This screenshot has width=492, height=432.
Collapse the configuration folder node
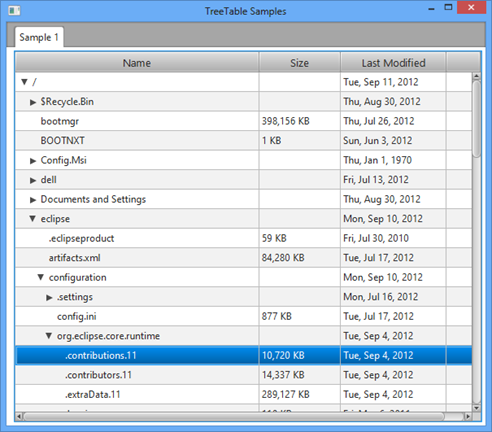pyautogui.click(x=41, y=277)
